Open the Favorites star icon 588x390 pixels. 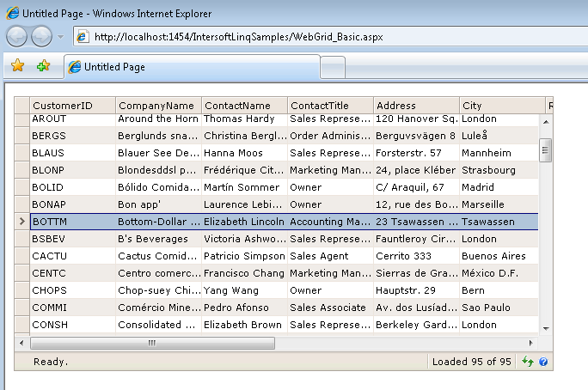[x=17, y=66]
